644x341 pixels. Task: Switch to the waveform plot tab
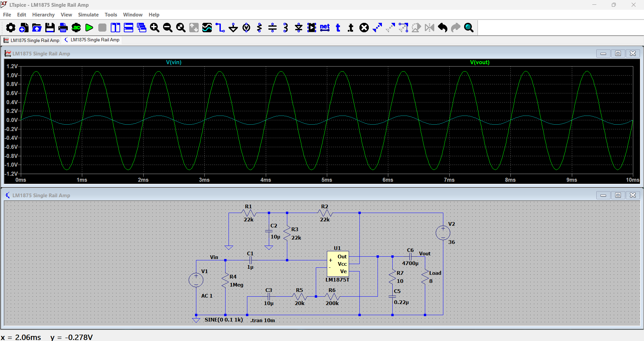tap(32, 40)
